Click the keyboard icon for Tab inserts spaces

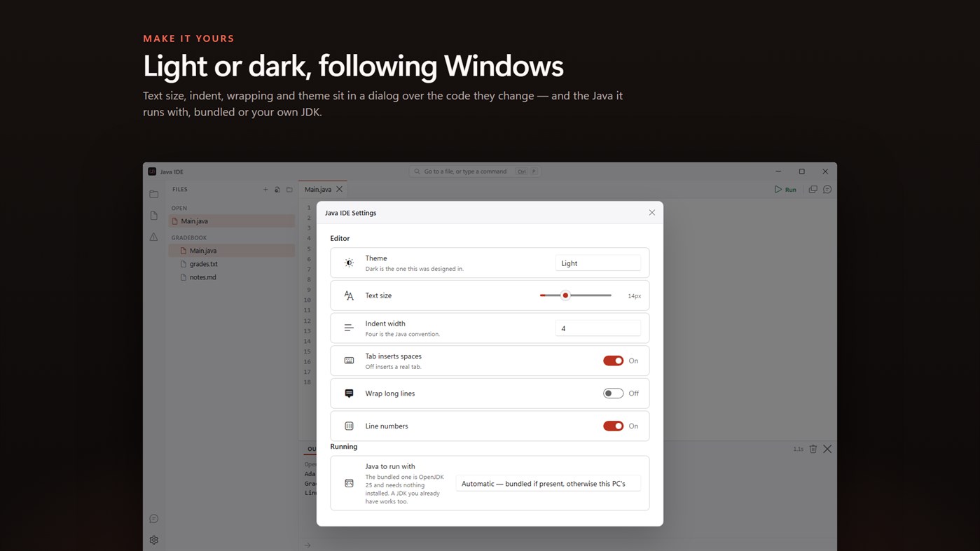[x=349, y=361]
